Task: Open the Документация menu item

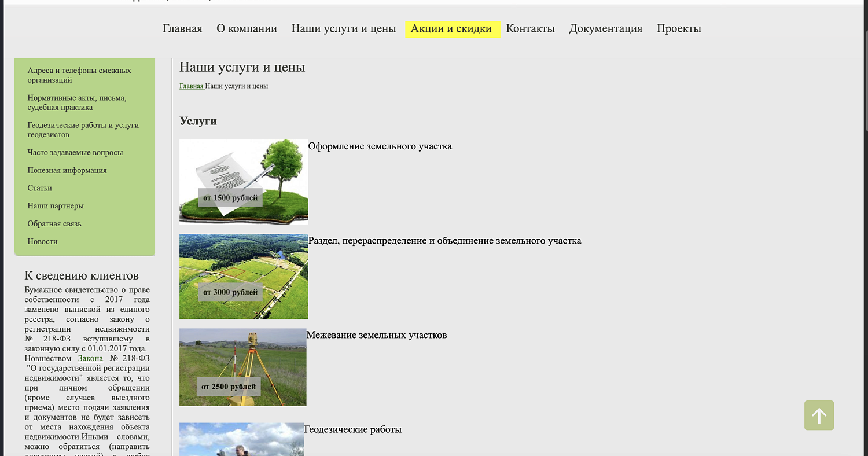Action: [605, 28]
